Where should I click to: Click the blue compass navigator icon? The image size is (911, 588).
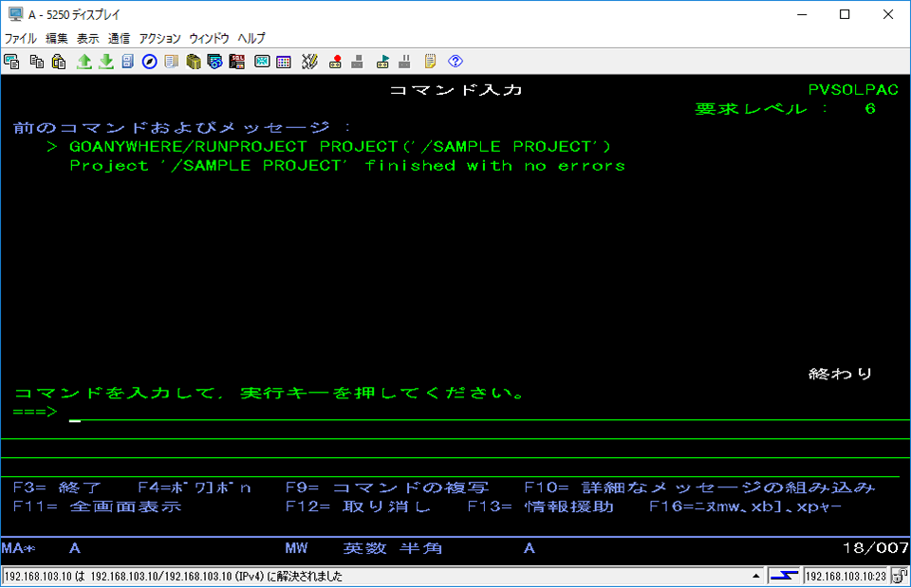(x=149, y=62)
